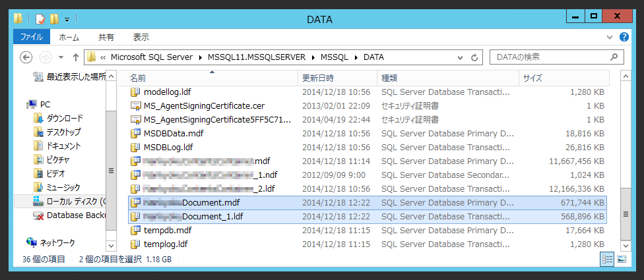The width and height of the screenshot is (644, 280).
Task: Select the file name modellog.ldf
Action: 168,92
